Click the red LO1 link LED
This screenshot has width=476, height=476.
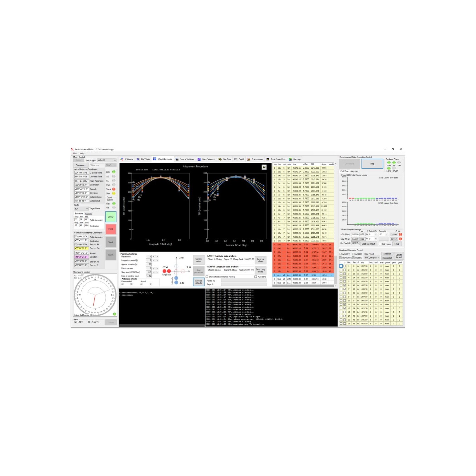(400, 234)
